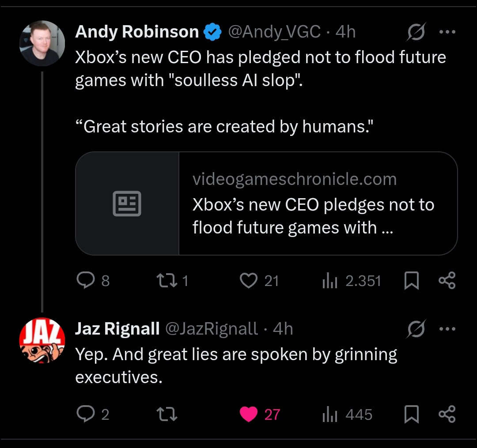The width and height of the screenshot is (477, 448).
Task: Open more options for Andy Robinson's tweet
Action: coord(447,32)
